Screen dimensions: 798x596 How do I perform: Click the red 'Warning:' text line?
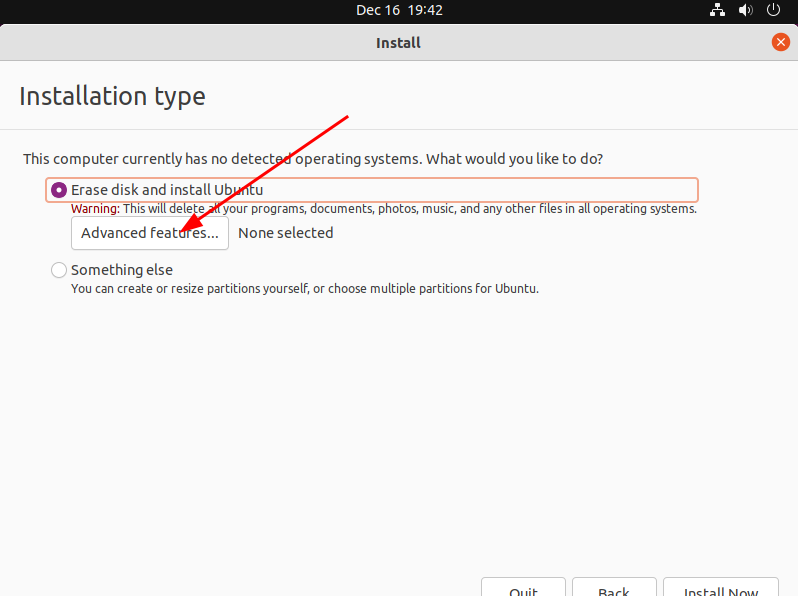click(384, 209)
